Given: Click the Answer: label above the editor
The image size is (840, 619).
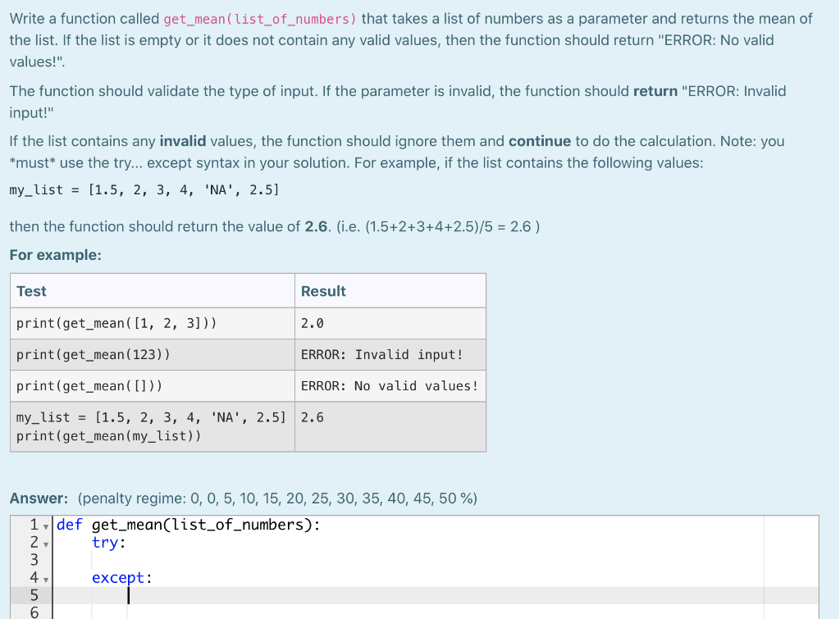Looking at the screenshot, I should tap(34, 498).
